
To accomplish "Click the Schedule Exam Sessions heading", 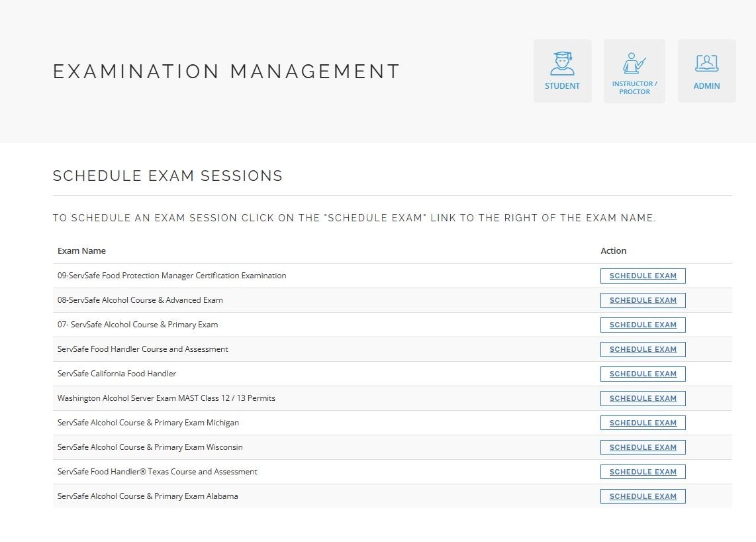I will click(167, 176).
